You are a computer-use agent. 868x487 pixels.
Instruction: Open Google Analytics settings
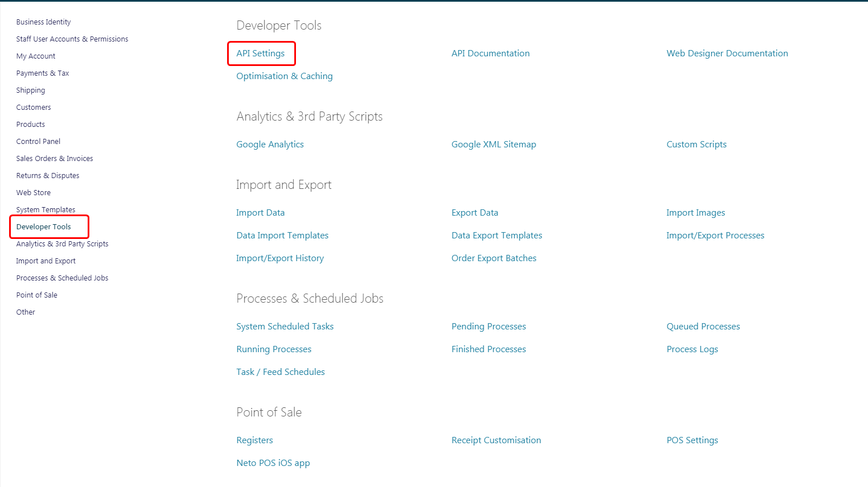point(270,145)
